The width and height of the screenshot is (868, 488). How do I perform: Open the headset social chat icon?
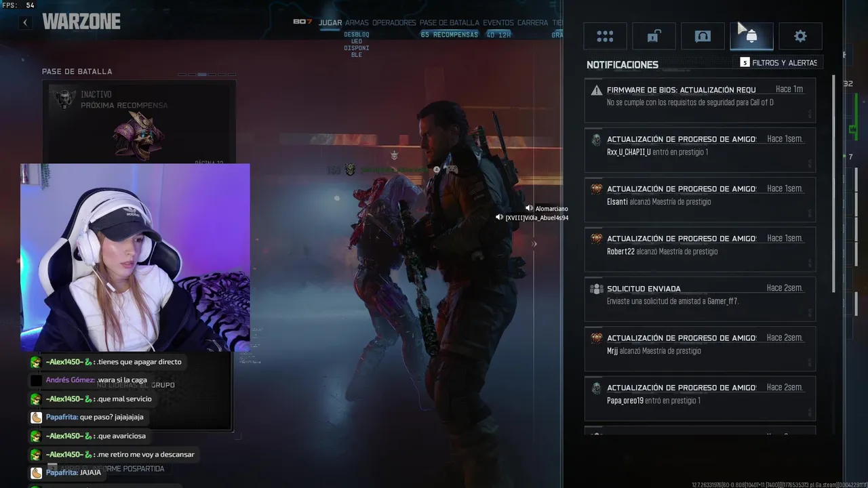click(x=703, y=36)
